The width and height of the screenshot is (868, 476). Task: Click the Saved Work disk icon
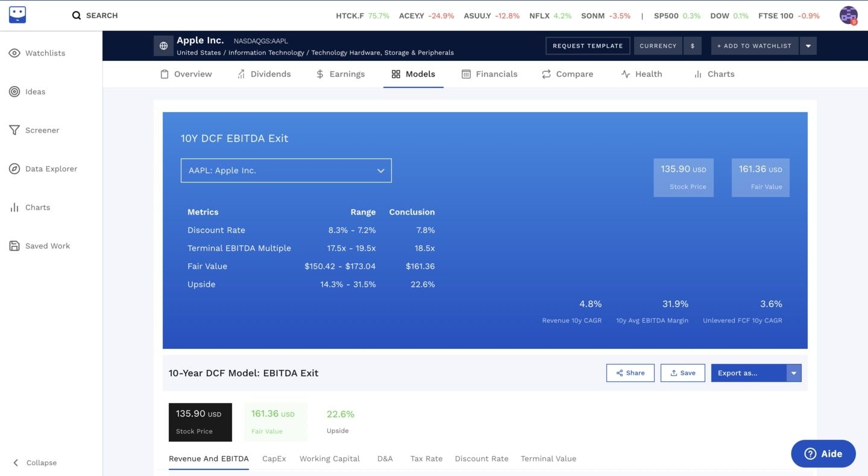pos(14,246)
